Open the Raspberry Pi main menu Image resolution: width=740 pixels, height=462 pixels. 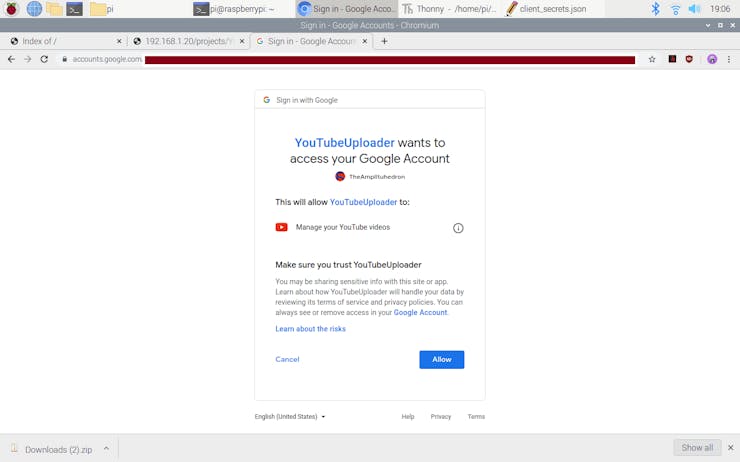[x=11, y=8]
